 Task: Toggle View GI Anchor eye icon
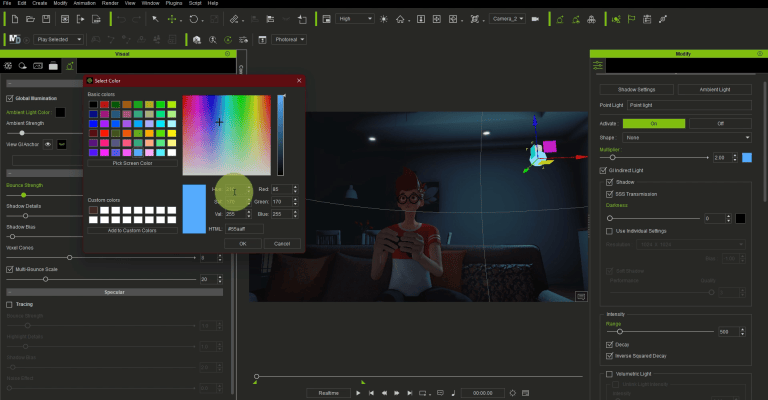[x=48, y=144]
